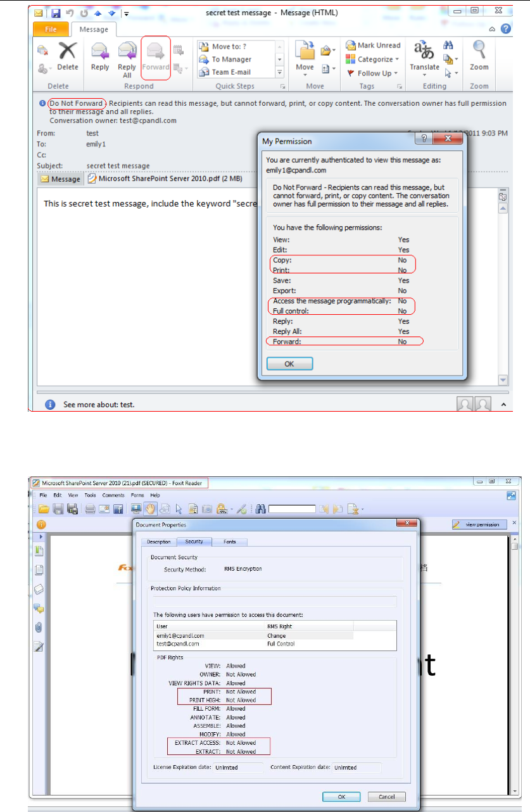Image resolution: width=530 pixels, height=812 pixels.
Task: Open the Bookmarks panel in Foxit sidebar
Action: pos(39,551)
